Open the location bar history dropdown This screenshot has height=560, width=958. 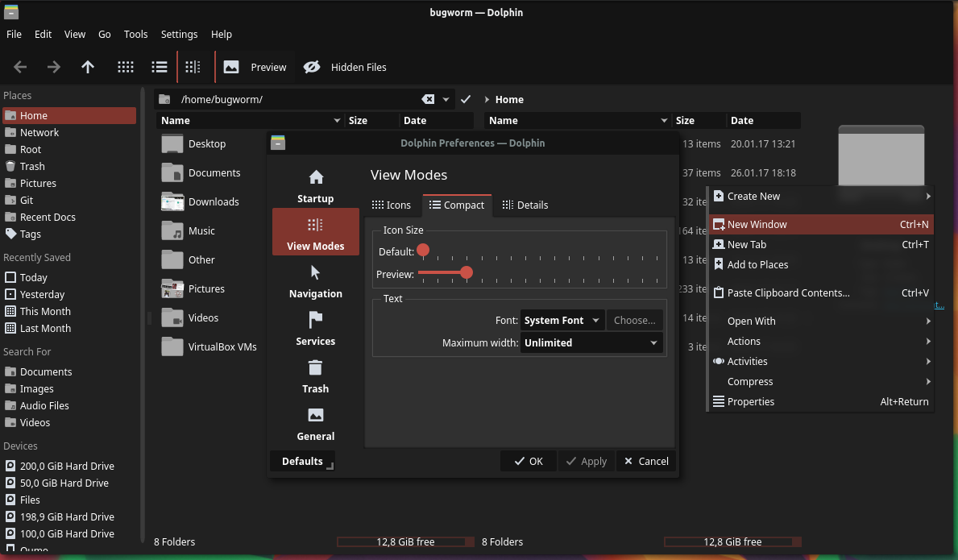pyautogui.click(x=446, y=100)
